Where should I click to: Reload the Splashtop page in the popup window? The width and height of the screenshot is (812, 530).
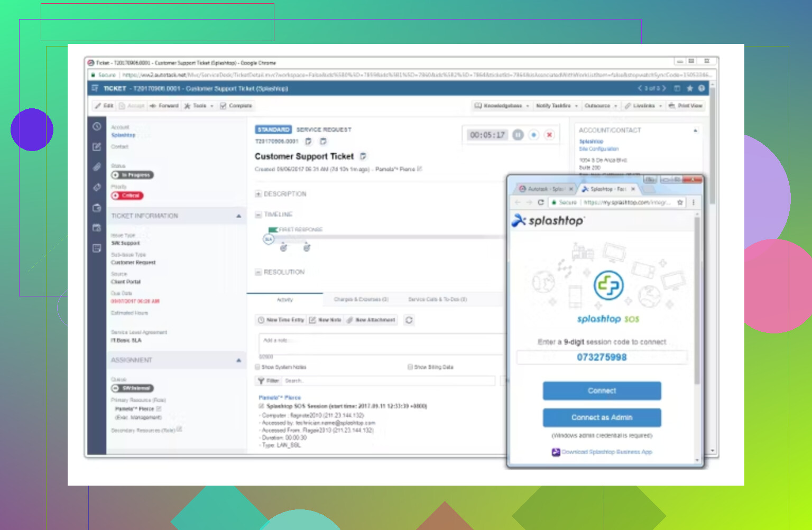click(x=540, y=202)
